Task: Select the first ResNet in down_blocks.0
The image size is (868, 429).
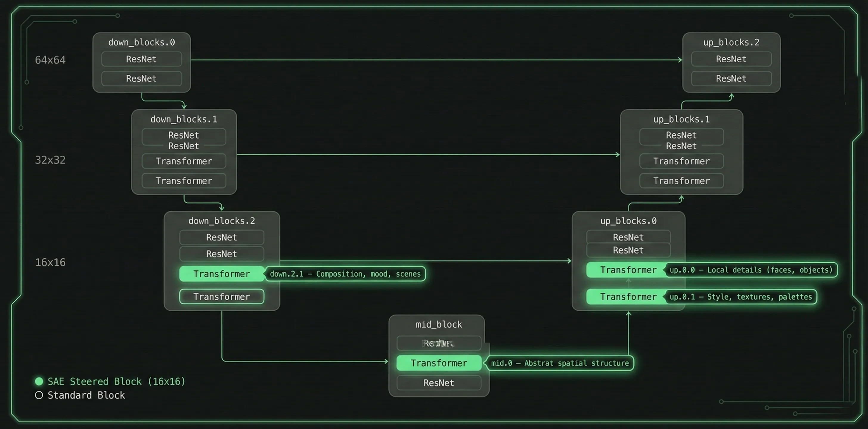Action: tap(141, 59)
